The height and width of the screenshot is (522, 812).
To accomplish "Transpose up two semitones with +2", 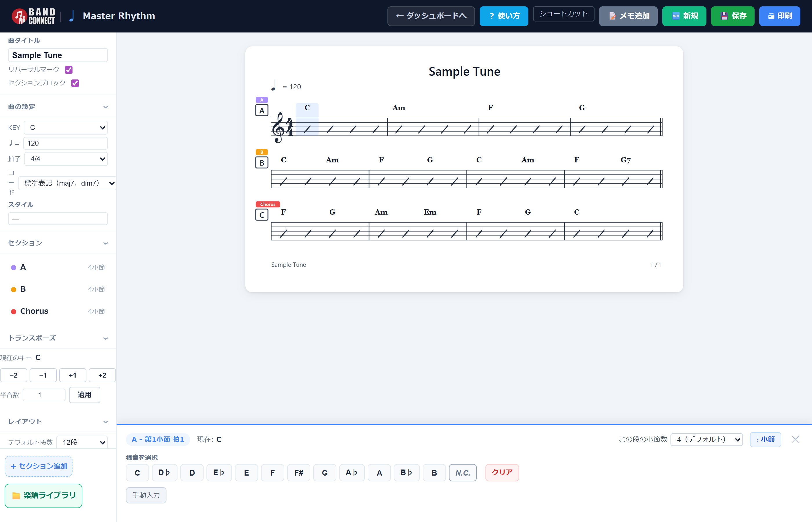I will coord(102,376).
